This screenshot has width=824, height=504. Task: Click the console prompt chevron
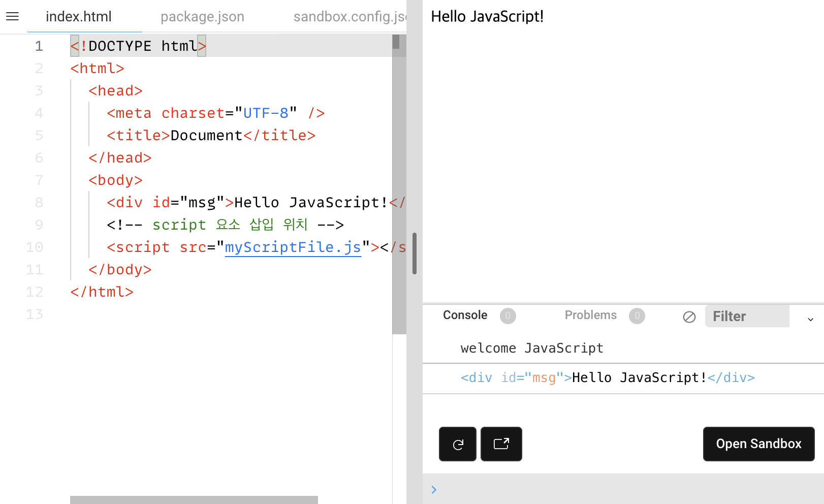pyautogui.click(x=434, y=490)
